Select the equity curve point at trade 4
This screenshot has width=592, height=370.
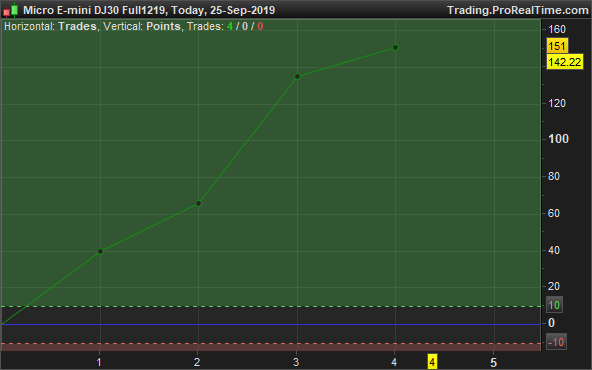395,48
